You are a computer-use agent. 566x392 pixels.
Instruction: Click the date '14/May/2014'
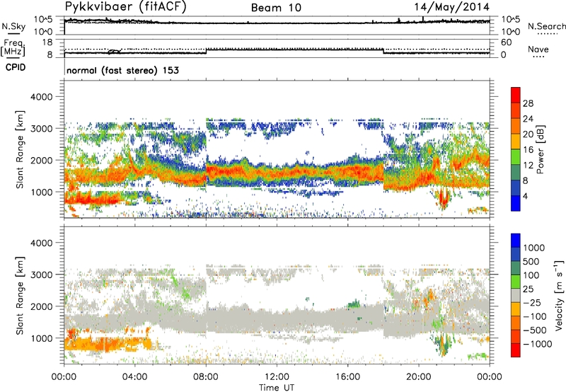tap(451, 7)
